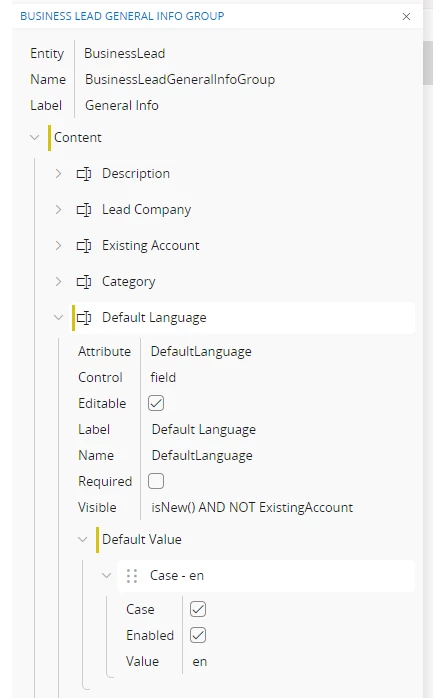Collapse the Content section
433x698 pixels.
(x=34, y=138)
